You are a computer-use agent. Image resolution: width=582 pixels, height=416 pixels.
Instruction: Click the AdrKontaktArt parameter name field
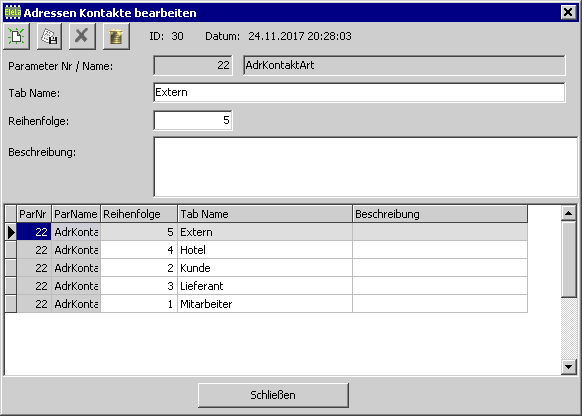[404, 65]
